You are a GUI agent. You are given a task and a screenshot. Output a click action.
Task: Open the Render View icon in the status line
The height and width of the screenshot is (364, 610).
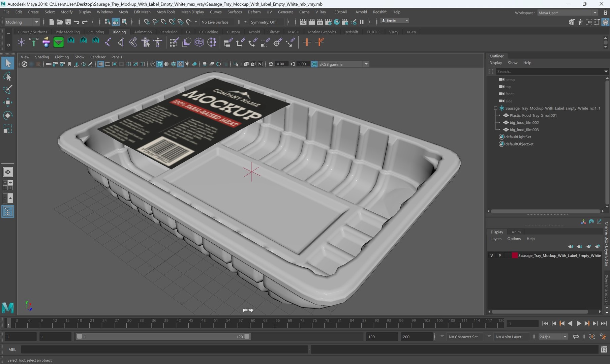[x=303, y=22]
